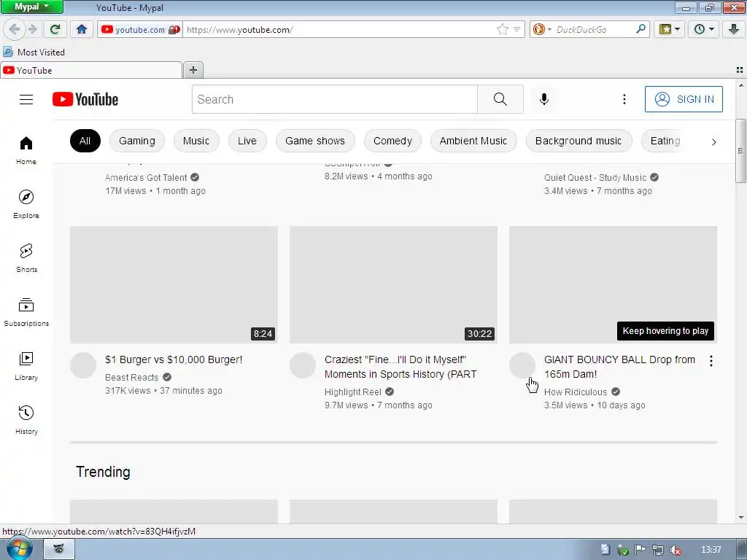Viewport: 747px width, 560px height.
Task: Open Subscriptions in sidebar
Action: (26, 312)
